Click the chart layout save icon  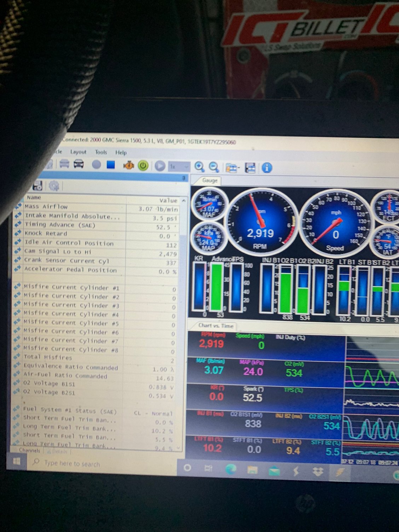[250, 168]
